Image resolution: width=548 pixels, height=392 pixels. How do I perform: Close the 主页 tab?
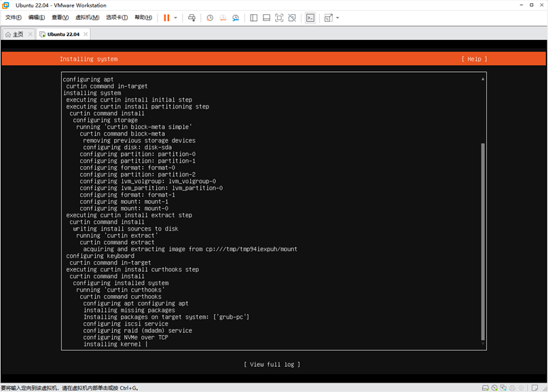31,34
